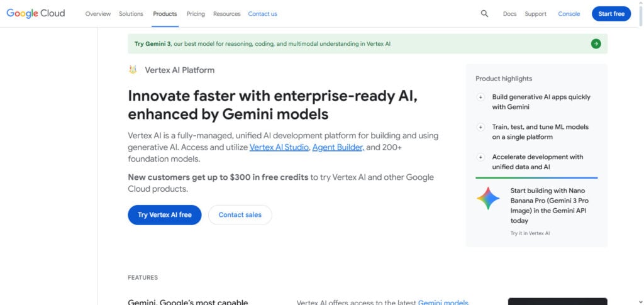644x305 pixels.
Task: Open the Gemini models link in features
Action: coord(443,302)
